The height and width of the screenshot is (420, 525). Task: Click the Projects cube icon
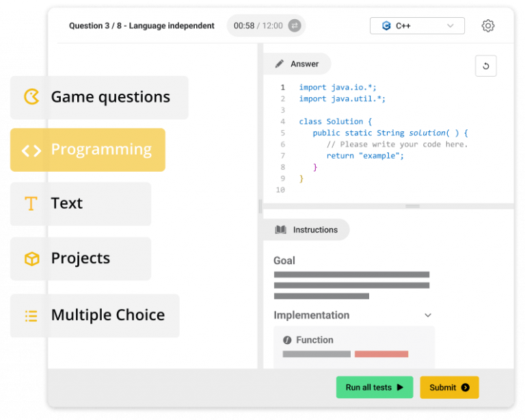[x=31, y=259]
